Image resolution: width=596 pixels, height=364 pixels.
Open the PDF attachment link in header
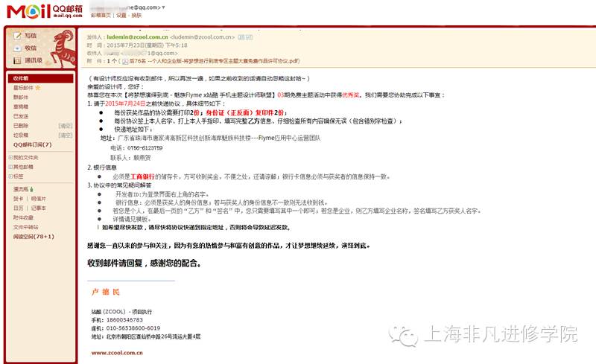pos(215,61)
